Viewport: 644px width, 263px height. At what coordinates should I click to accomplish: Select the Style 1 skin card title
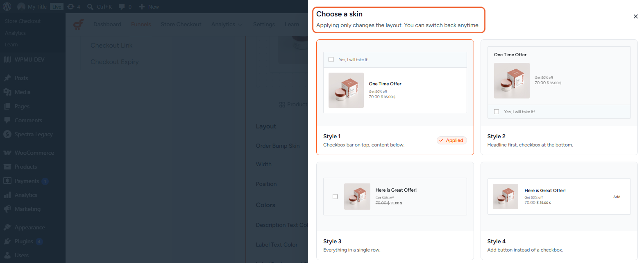(x=332, y=136)
